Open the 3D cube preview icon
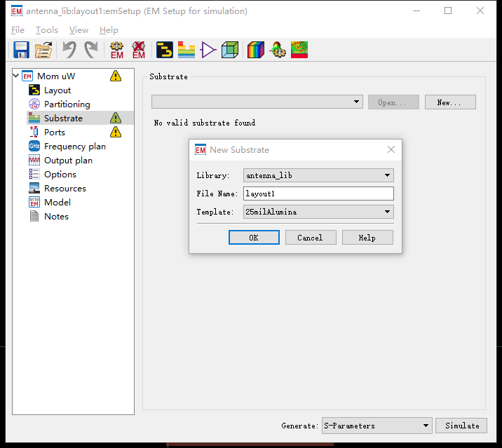The width and height of the screenshot is (502, 448). [x=230, y=50]
